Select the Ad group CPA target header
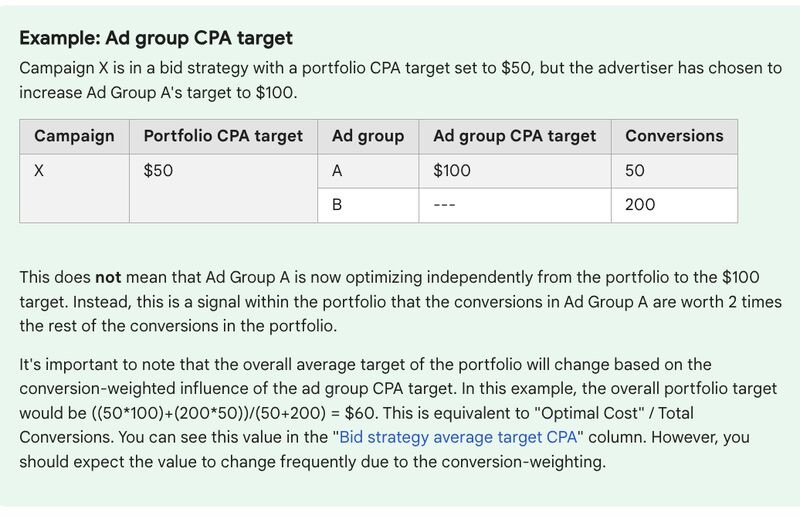The width and height of the screenshot is (800, 516). [514, 135]
